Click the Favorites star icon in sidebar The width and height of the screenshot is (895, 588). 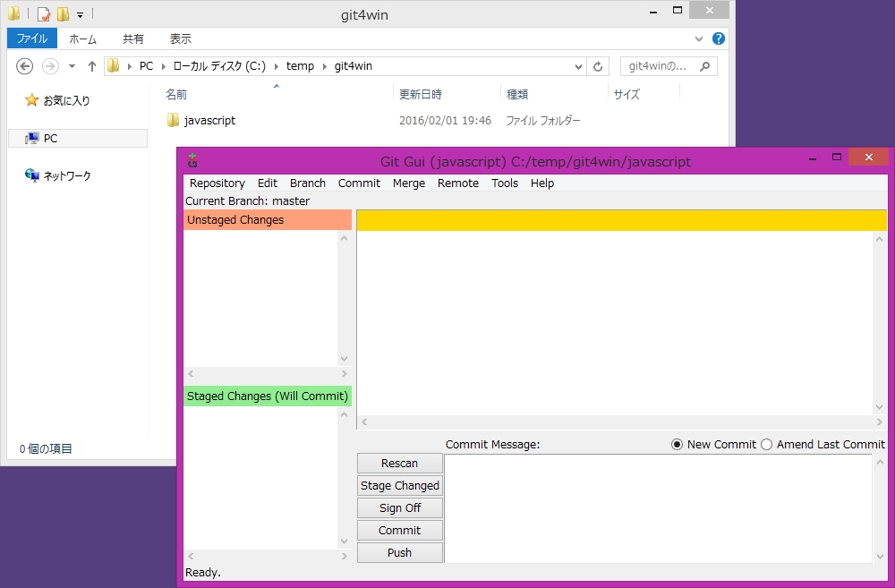click(x=32, y=100)
